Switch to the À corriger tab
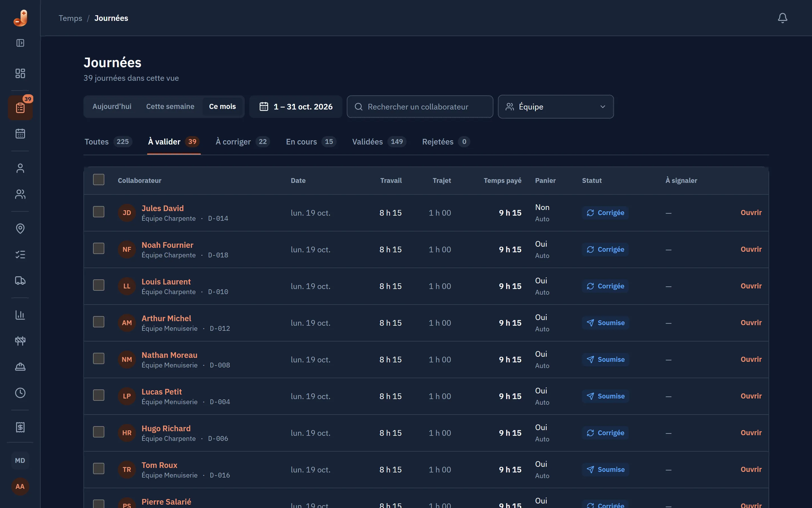The width and height of the screenshot is (812, 508). pyautogui.click(x=242, y=142)
